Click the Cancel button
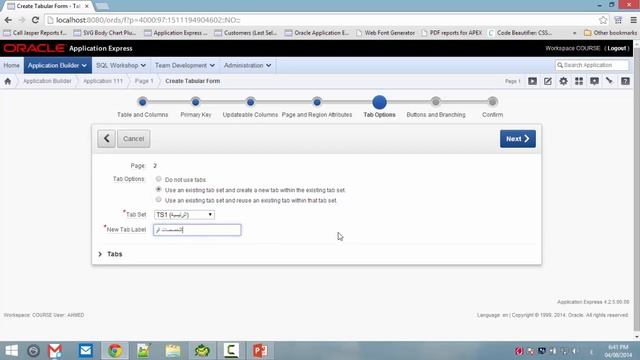Screen dimensions: 640x360 coord(133,139)
